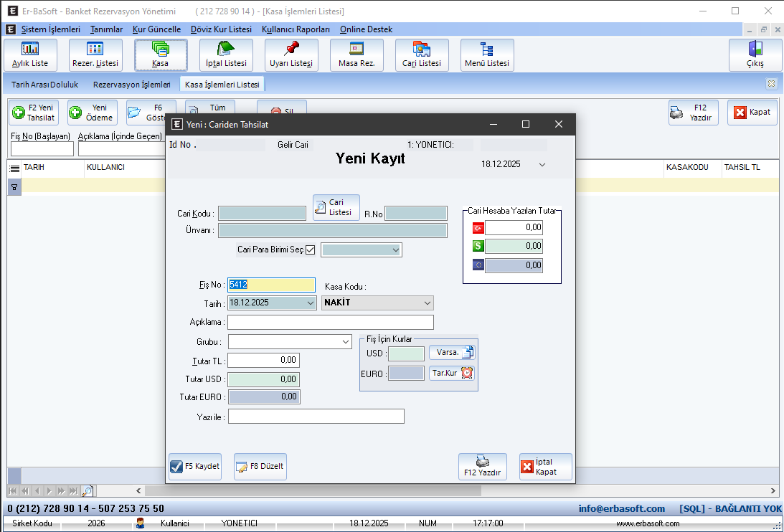Toggle the Cari Para Birimi Seç checkbox

pyautogui.click(x=311, y=250)
